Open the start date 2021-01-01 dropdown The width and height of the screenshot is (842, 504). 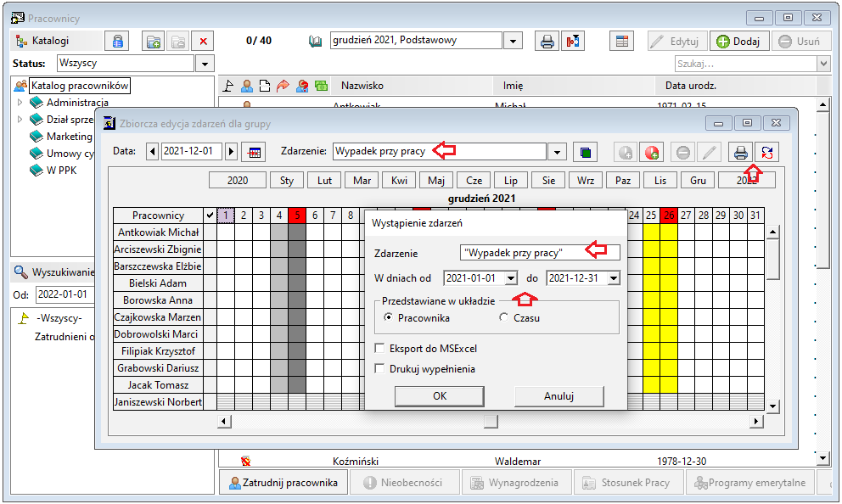(511, 278)
